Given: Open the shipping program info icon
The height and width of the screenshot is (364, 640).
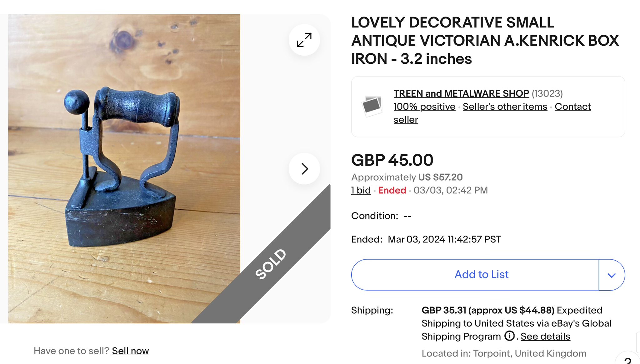Looking at the screenshot, I should 509,336.
